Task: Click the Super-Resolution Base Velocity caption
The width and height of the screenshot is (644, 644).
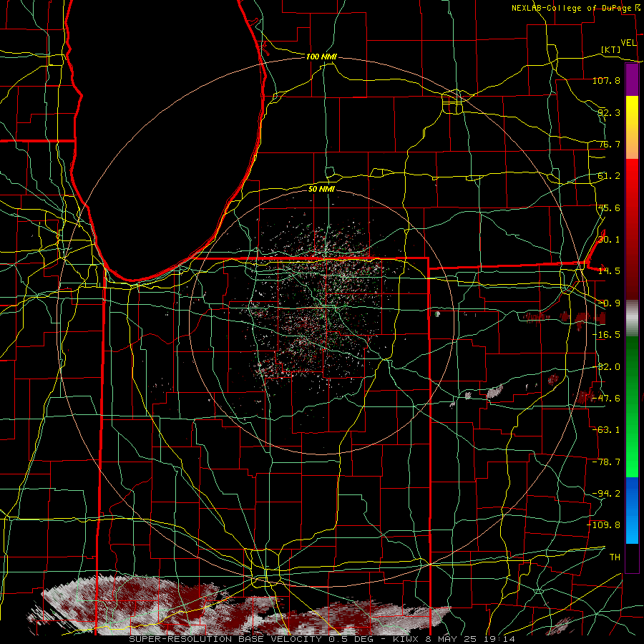Action: (x=322, y=639)
